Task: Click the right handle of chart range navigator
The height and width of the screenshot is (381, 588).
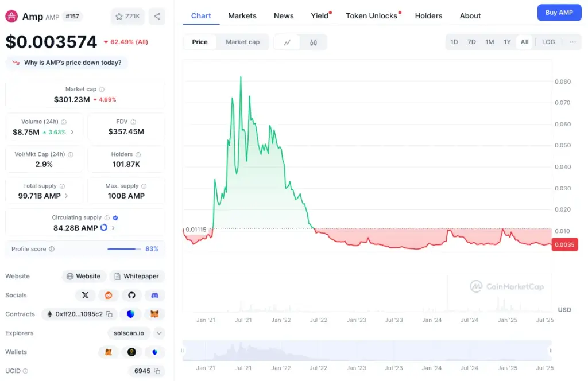Action: pyautogui.click(x=551, y=351)
